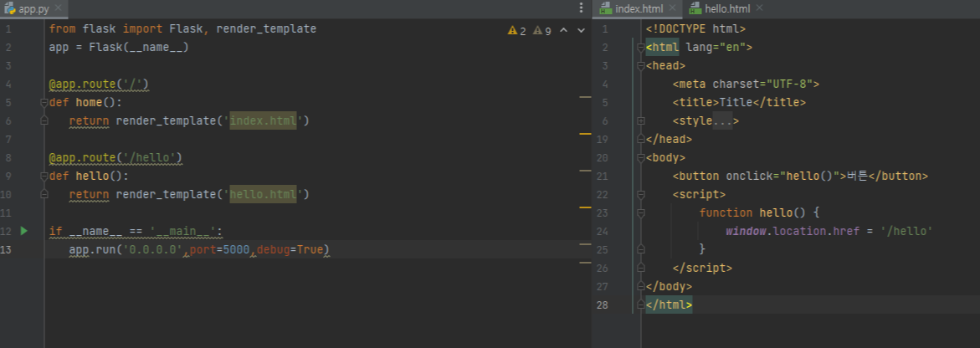
Task: Jump to next highlighted problem arrow
Action: tap(582, 30)
